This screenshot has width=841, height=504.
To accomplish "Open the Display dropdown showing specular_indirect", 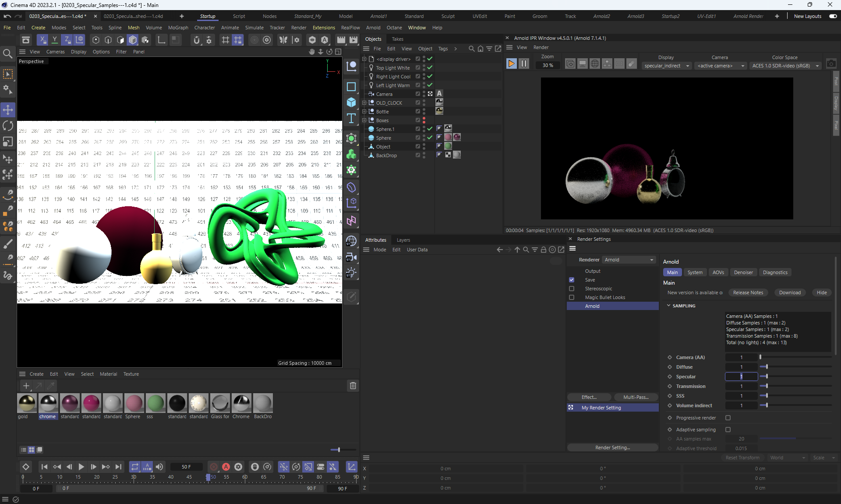I will click(x=666, y=66).
